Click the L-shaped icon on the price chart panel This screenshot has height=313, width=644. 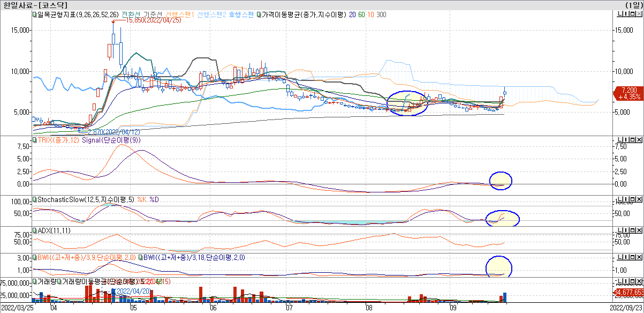[x=619, y=14]
